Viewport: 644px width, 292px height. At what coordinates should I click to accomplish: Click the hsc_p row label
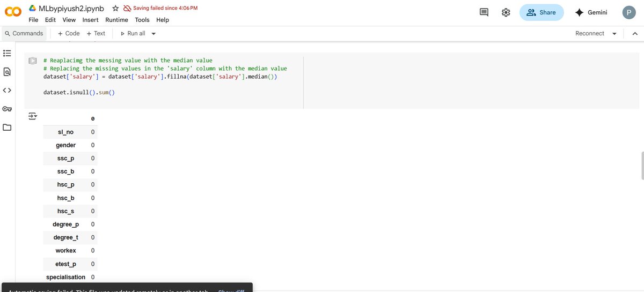click(x=66, y=185)
